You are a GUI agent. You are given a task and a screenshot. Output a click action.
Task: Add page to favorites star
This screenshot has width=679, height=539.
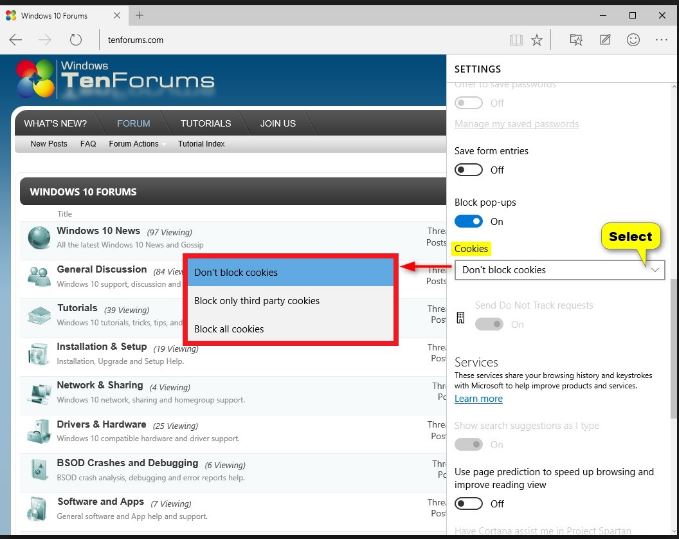coord(537,40)
